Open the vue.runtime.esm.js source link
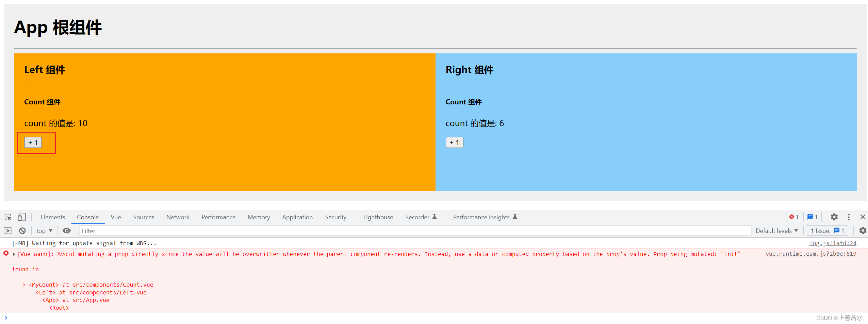Image resolution: width=868 pixels, height=324 pixels. pyautogui.click(x=810, y=254)
